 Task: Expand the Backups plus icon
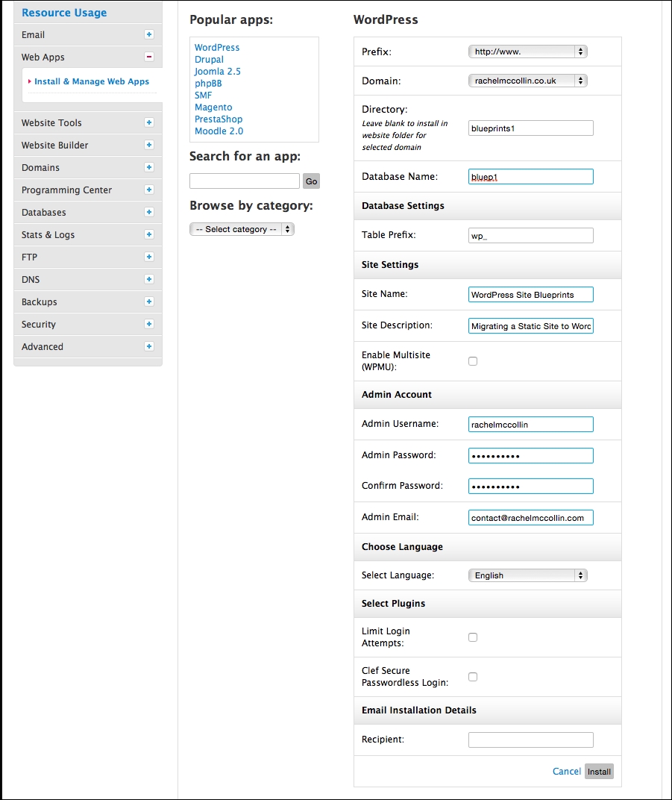[x=149, y=301]
